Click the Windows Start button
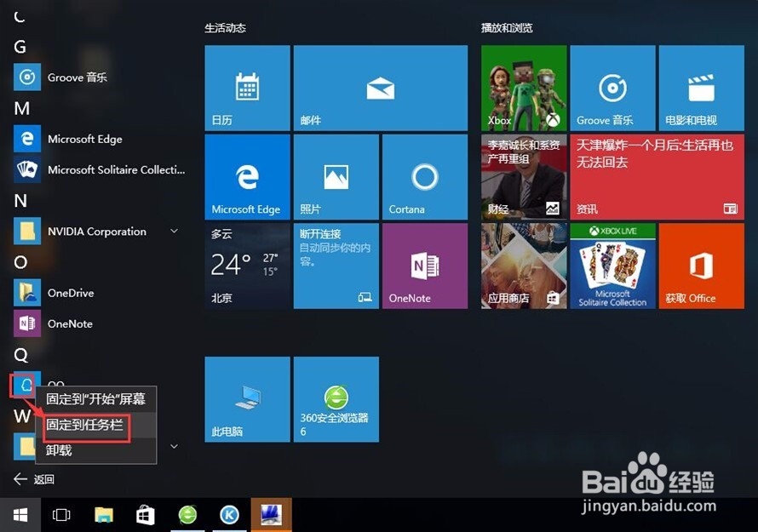The image size is (758, 532). pyautogui.click(x=20, y=515)
